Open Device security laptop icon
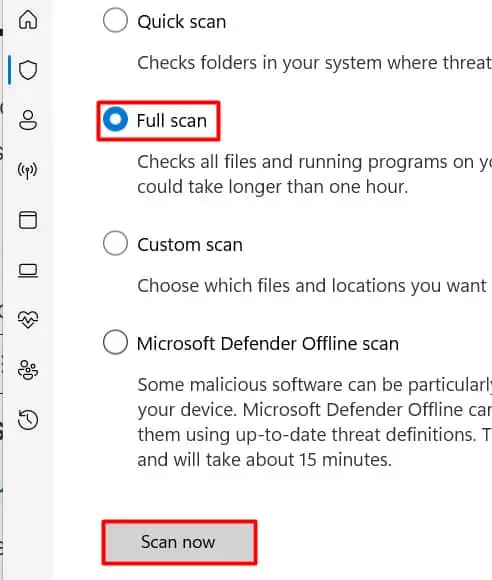The height and width of the screenshot is (580, 492). (28, 270)
